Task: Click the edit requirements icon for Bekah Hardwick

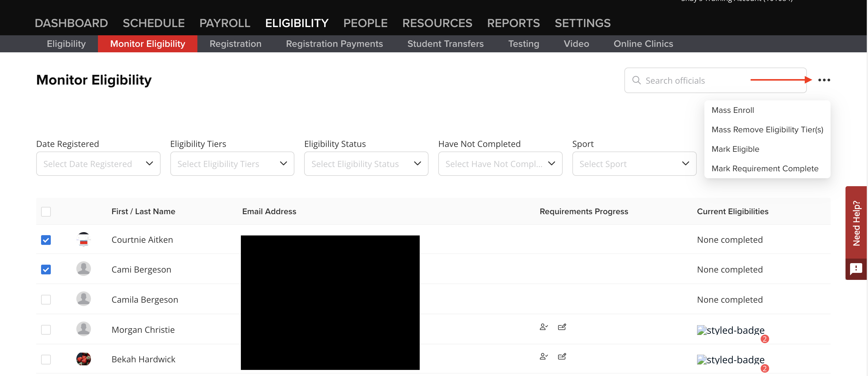Action: coord(562,356)
